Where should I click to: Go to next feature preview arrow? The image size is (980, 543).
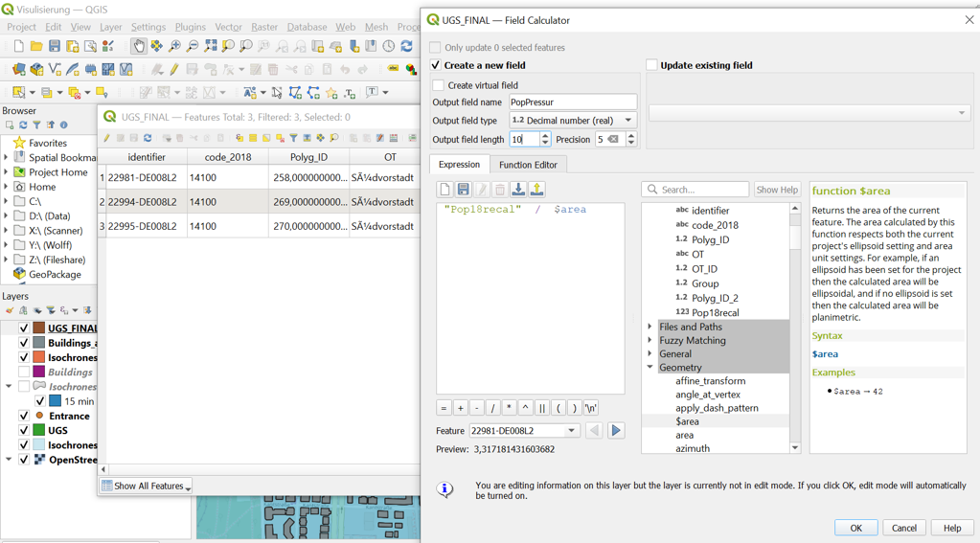click(616, 431)
